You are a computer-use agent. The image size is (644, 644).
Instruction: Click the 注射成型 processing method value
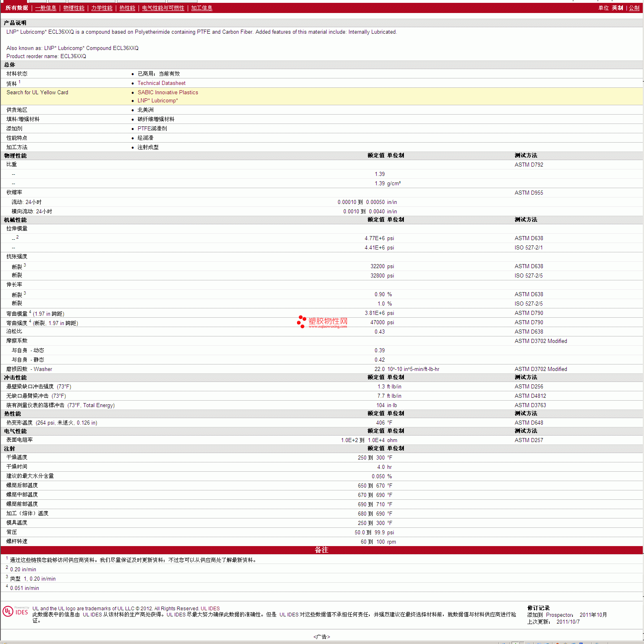(x=148, y=147)
